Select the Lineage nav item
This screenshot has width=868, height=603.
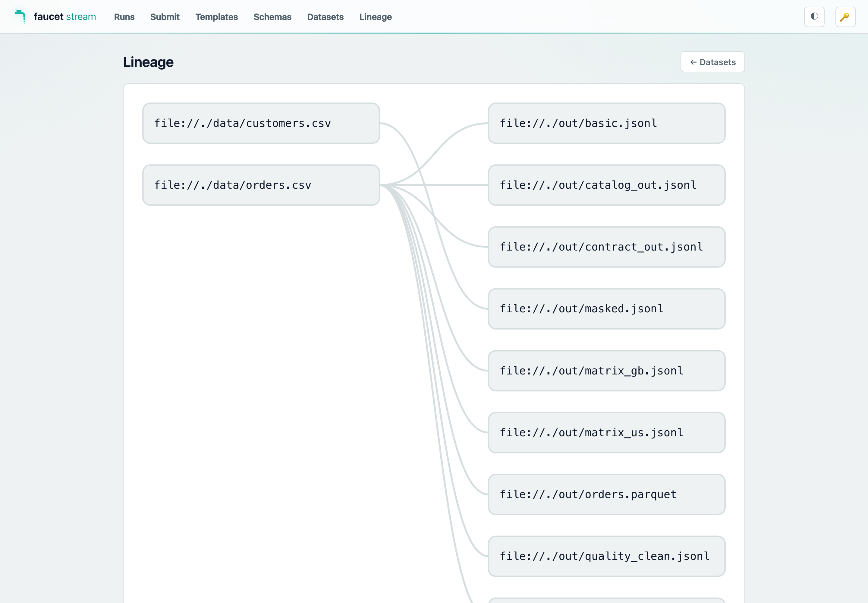(376, 17)
